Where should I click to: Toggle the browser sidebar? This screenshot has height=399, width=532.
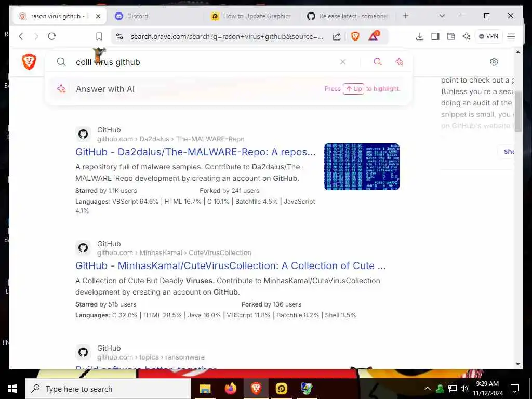[435, 36]
